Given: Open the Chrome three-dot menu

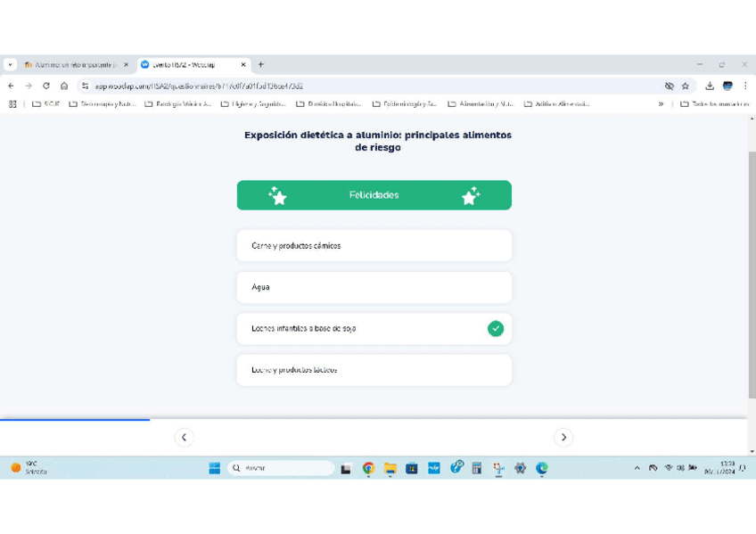Looking at the screenshot, I should pos(745,86).
